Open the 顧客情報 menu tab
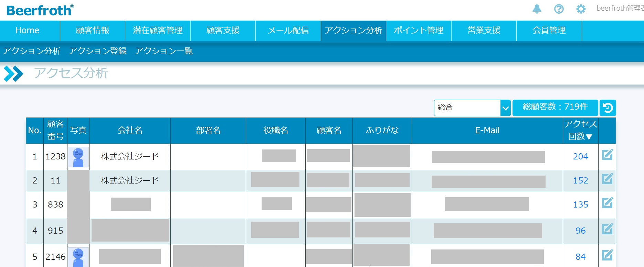The width and height of the screenshot is (644, 267). (92, 31)
